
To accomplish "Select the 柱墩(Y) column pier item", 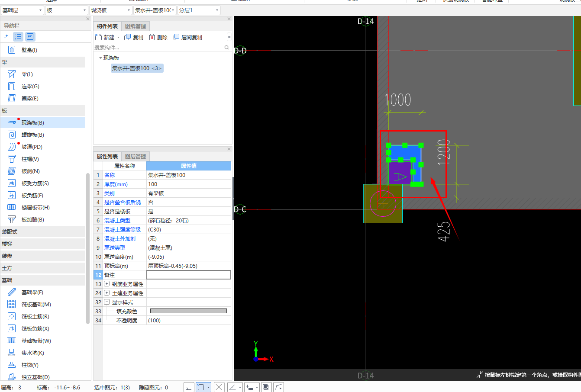I will point(42,365).
